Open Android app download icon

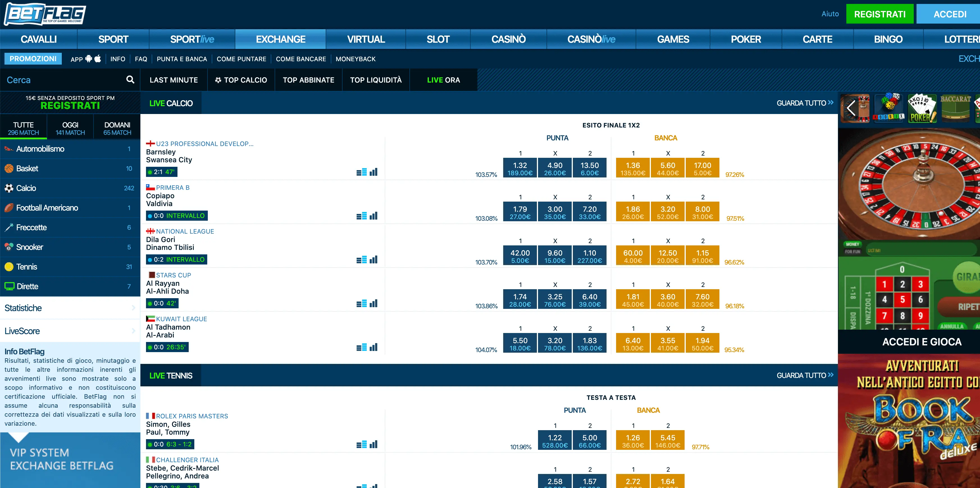point(89,59)
